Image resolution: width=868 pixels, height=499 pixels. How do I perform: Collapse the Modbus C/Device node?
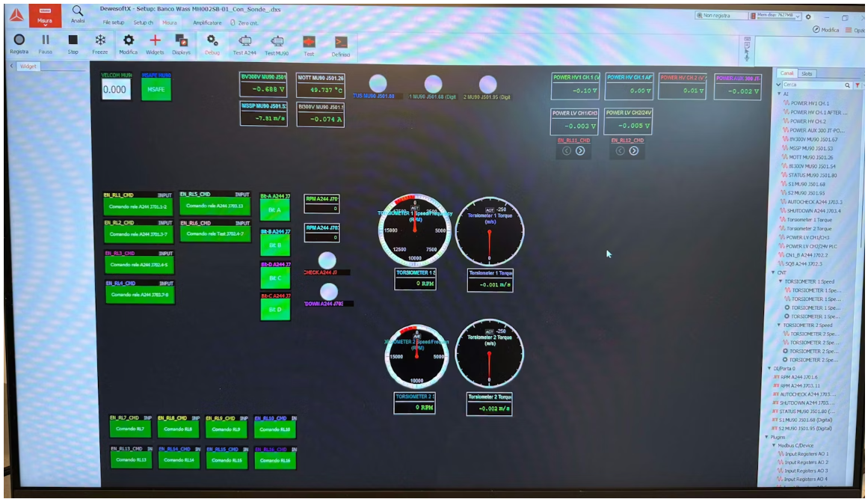(774, 445)
